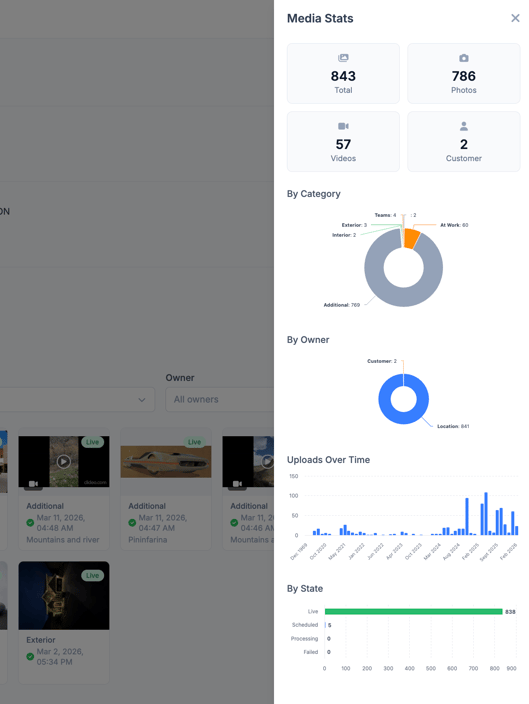
Task: Click the Processing state row label
Action: click(x=304, y=638)
